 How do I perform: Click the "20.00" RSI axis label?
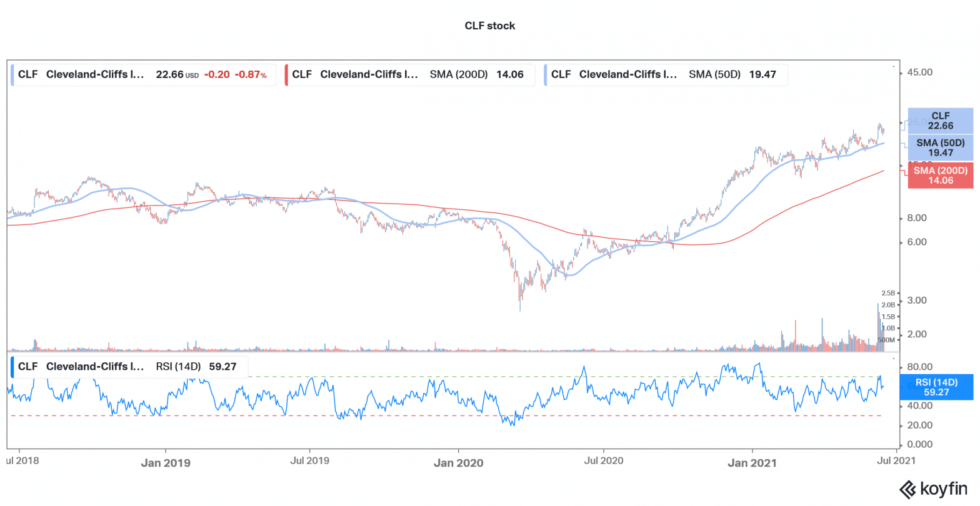pyautogui.click(x=919, y=425)
